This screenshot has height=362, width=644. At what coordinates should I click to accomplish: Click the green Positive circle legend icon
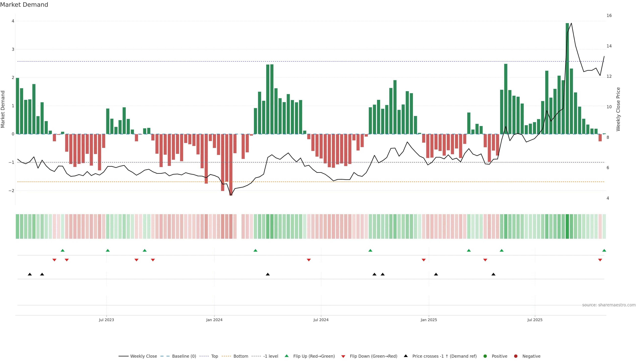coord(485,356)
